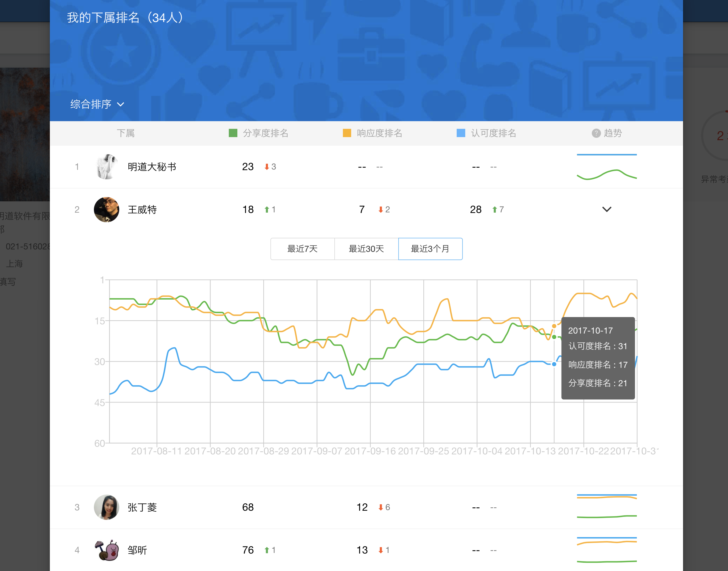The image size is (728, 571).
Task: Expand 邹昕's trend sparkline
Action: click(x=606, y=550)
